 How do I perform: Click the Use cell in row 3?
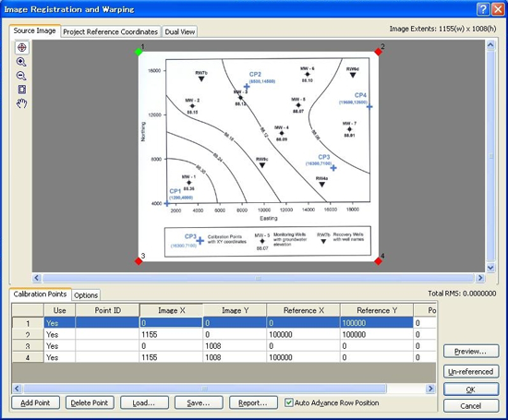click(x=60, y=346)
